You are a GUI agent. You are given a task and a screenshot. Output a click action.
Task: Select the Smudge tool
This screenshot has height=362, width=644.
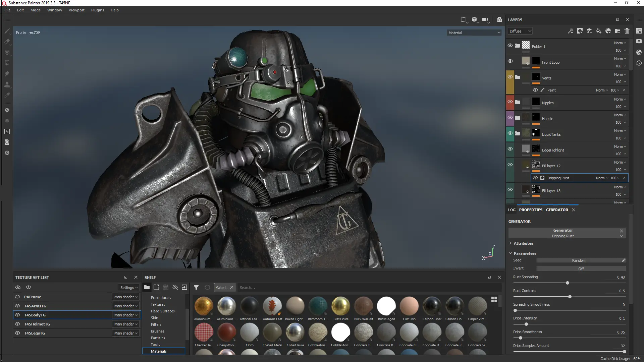7,74
